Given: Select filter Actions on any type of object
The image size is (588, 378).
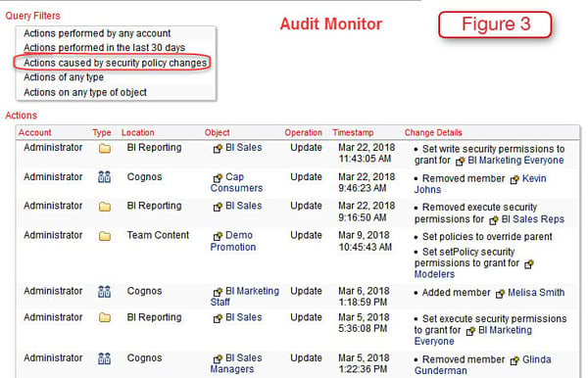Looking at the screenshot, I should (85, 92).
